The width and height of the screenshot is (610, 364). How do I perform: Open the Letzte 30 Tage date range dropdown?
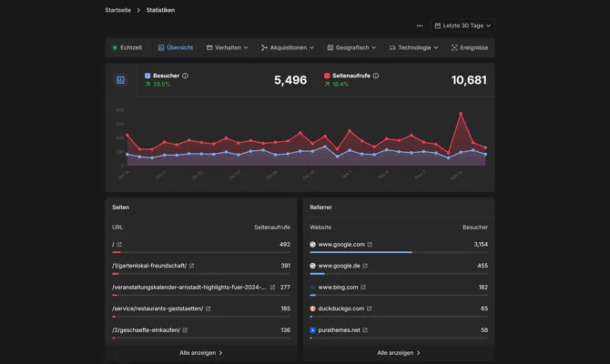tap(463, 26)
